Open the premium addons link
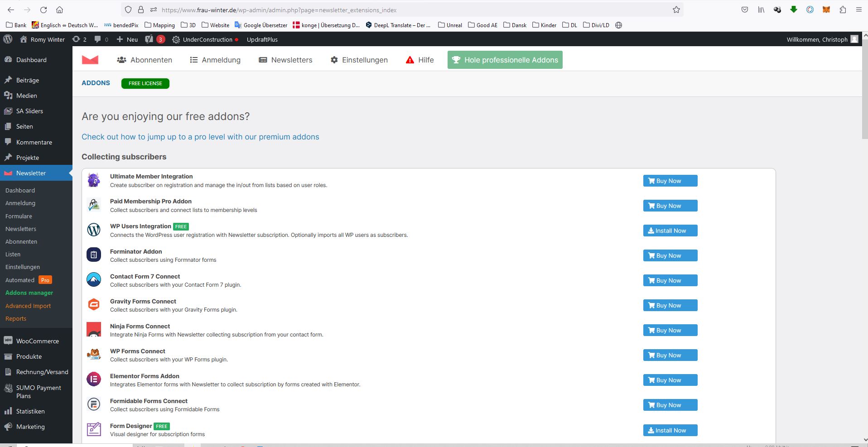868x447 pixels. tap(200, 137)
